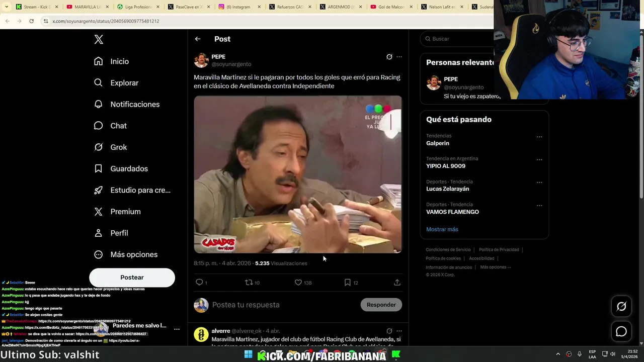Click the X logo home icon
Image resolution: width=644 pixels, height=362 pixels.
(x=99, y=39)
